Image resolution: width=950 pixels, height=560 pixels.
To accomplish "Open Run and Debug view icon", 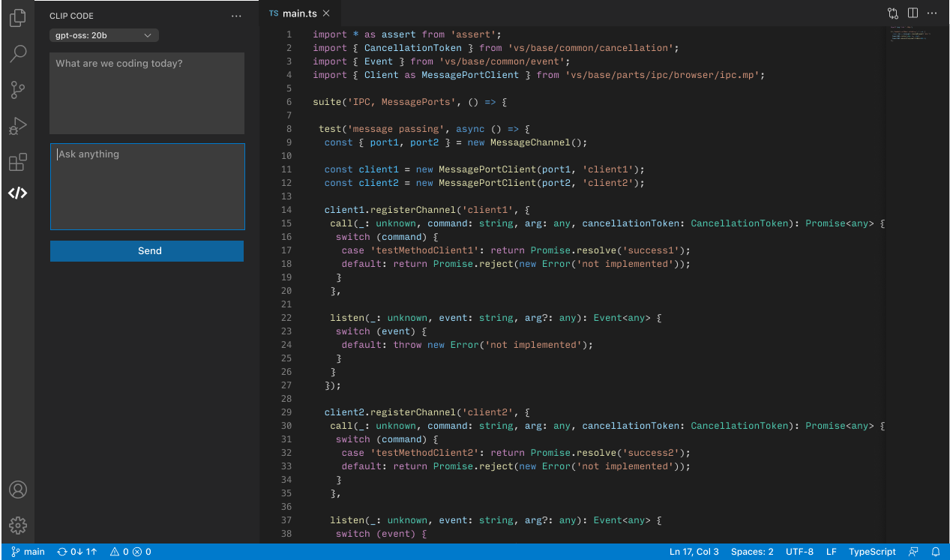I will pos(18,127).
